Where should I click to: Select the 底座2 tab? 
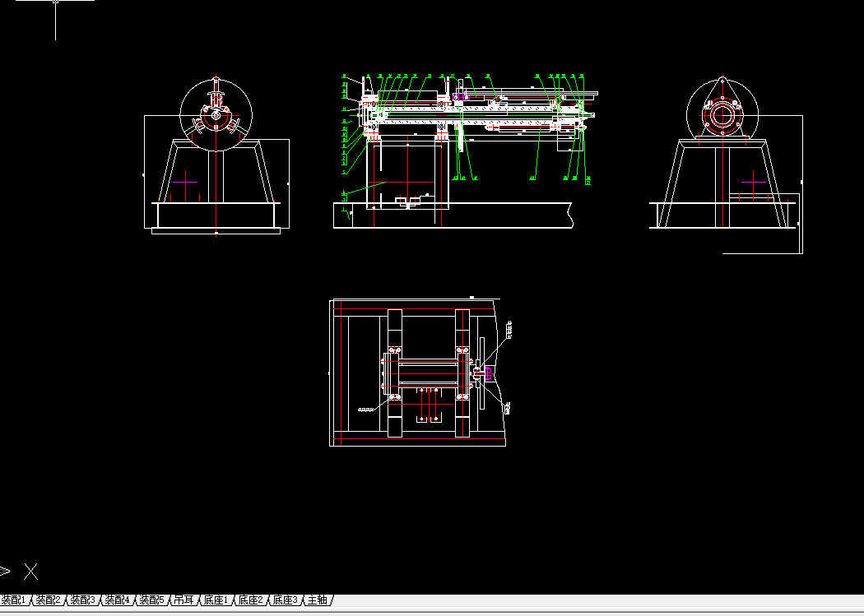(x=251, y=600)
